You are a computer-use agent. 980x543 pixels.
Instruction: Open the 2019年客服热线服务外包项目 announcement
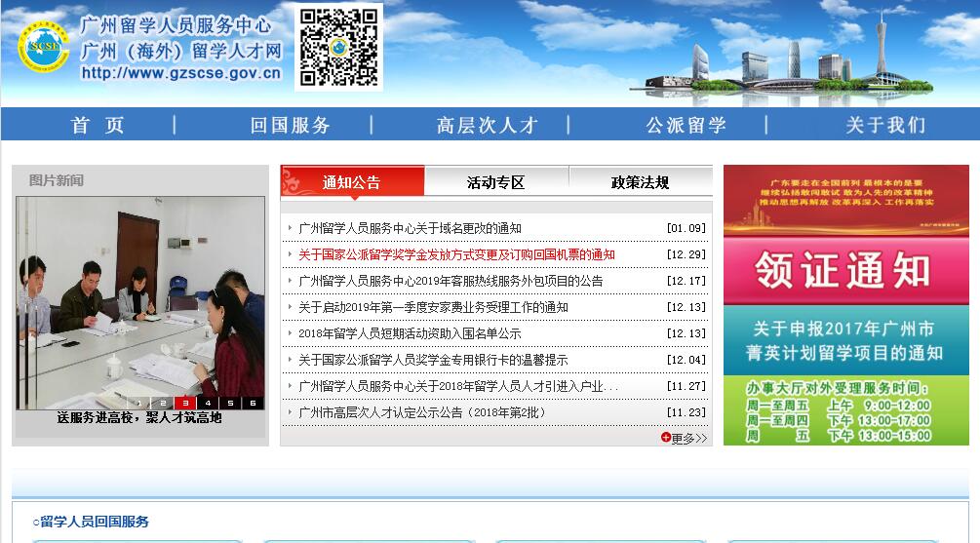click(x=451, y=281)
